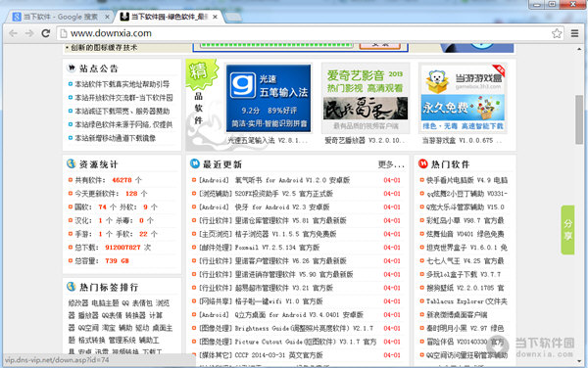The height and width of the screenshot is (368, 588).
Task: Open notice 本站开放软件交流群-当下软件园
Action: pos(123,98)
